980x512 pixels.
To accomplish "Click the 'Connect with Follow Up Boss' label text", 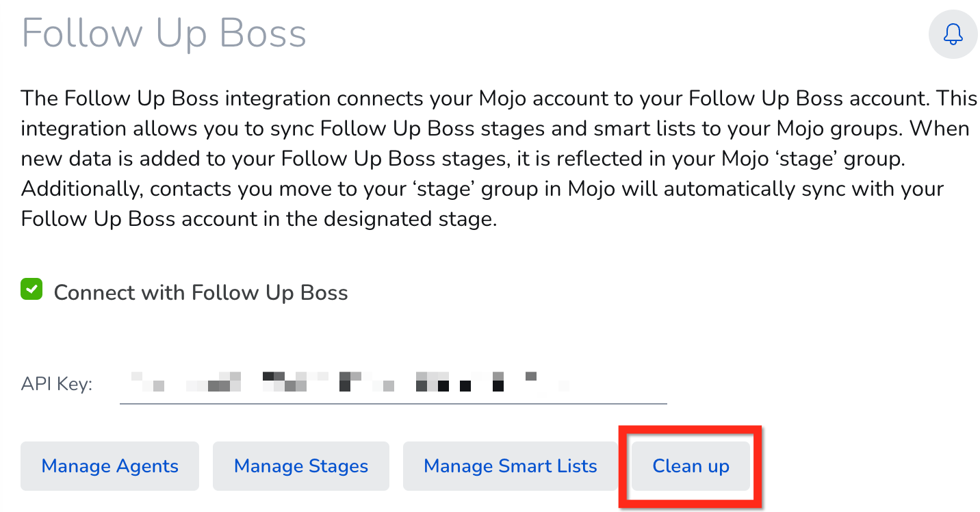I will tap(201, 293).
